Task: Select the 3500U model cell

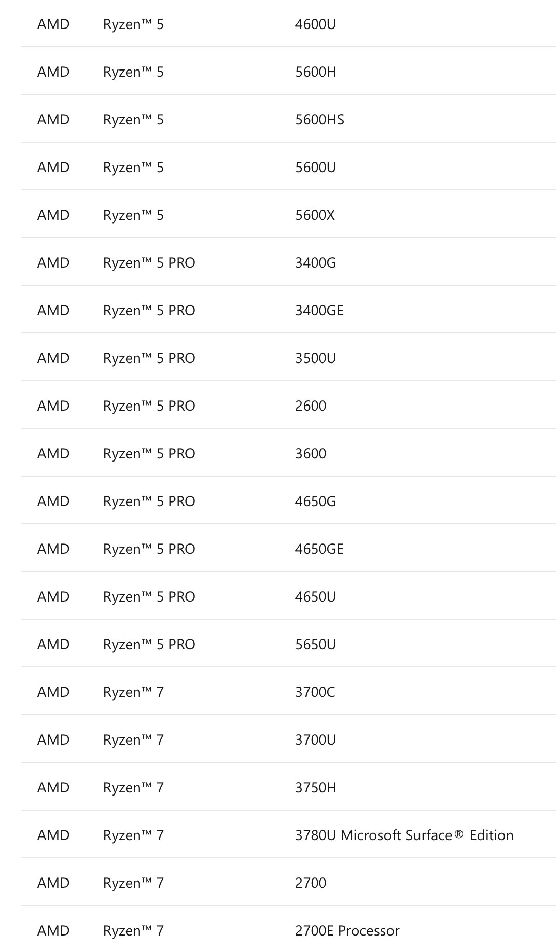Action: tap(315, 358)
